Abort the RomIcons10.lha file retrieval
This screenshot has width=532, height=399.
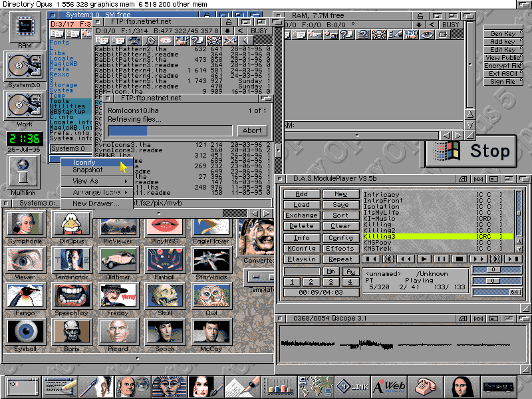click(x=252, y=131)
